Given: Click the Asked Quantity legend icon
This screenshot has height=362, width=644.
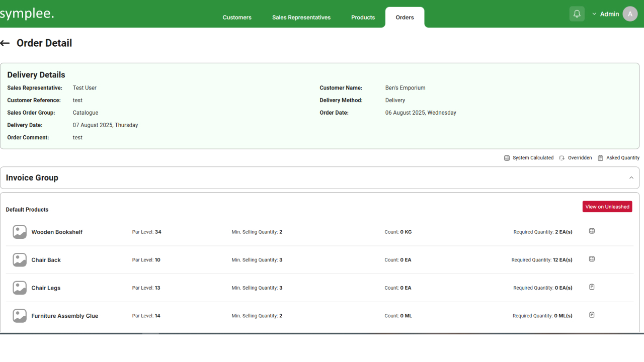Looking at the screenshot, I should 600,158.
